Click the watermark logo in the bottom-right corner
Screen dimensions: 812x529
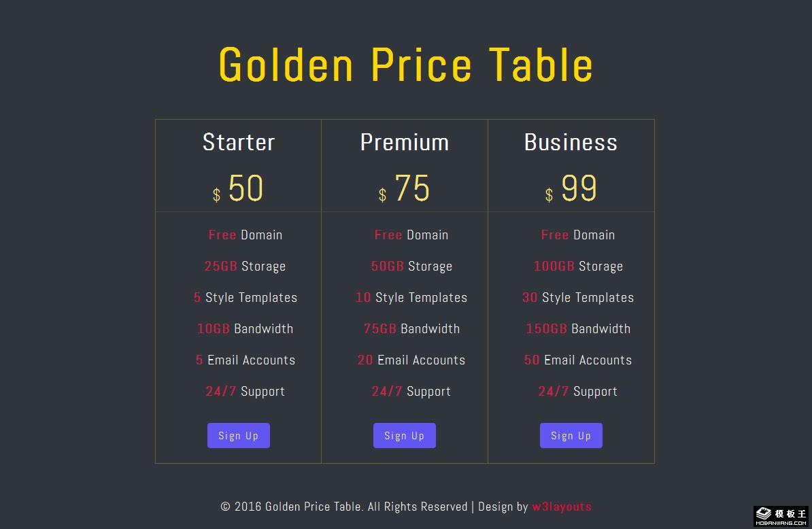(x=781, y=517)
